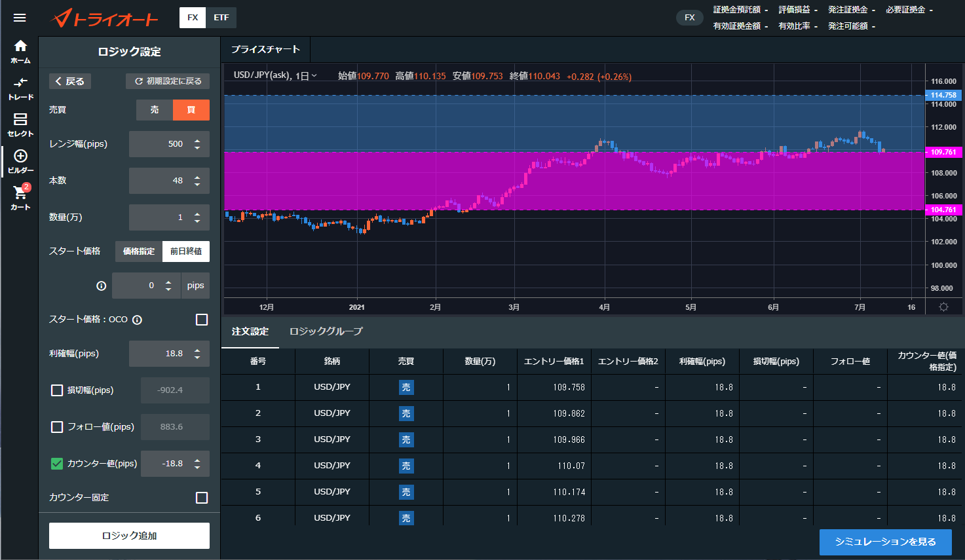
Task: Click the 利確幅 value field 18.8
Action: click(x=169, y=354)
